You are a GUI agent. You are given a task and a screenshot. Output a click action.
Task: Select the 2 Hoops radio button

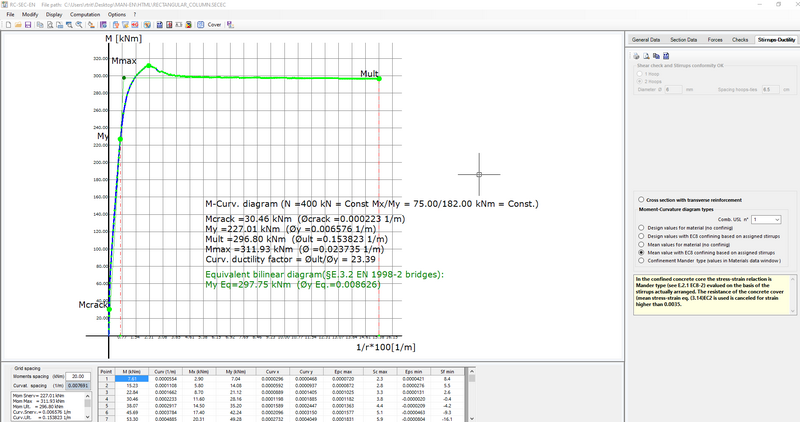point(639,81)
